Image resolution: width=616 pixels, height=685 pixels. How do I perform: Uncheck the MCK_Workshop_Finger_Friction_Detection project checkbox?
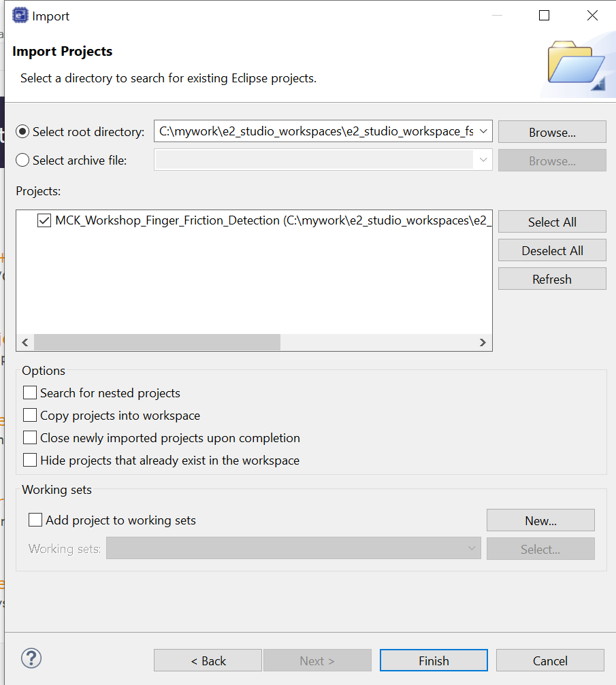coord(44,220)
